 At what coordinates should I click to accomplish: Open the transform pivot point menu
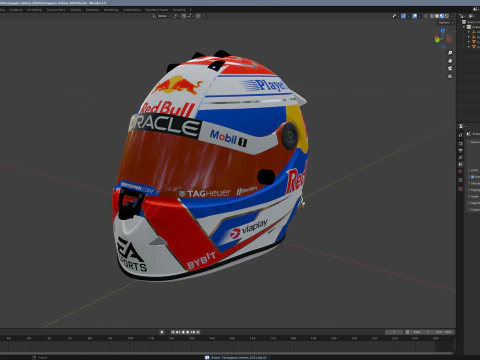[x=176, y=16]
